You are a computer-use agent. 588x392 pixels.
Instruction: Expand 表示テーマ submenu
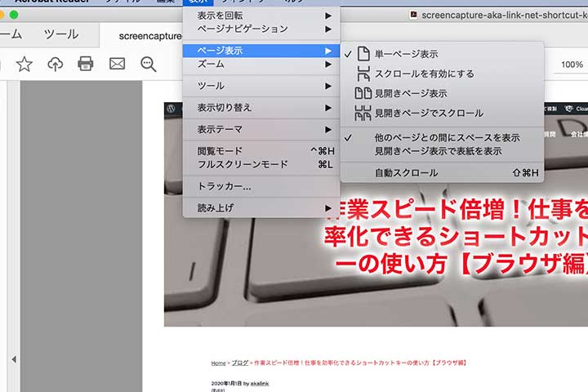(x=261, y=129)
